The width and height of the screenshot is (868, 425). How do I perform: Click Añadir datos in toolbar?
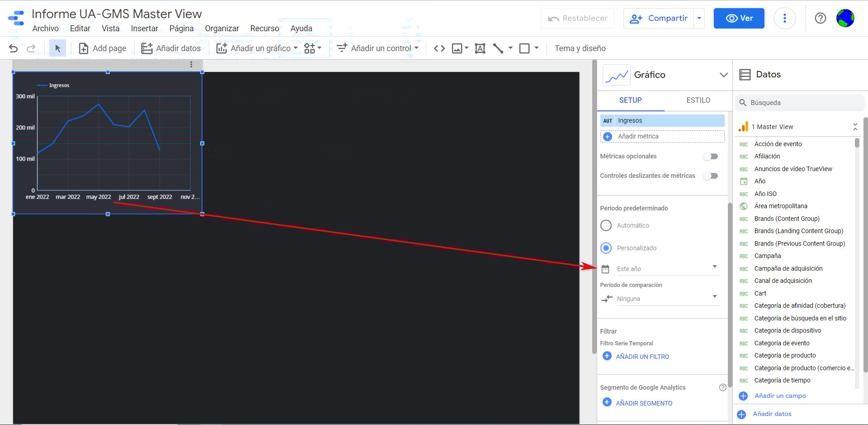tap(171, 48)
